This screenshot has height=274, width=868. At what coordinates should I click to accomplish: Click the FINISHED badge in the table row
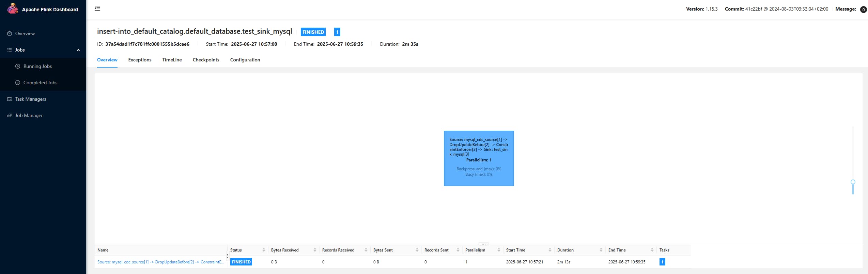241,262
